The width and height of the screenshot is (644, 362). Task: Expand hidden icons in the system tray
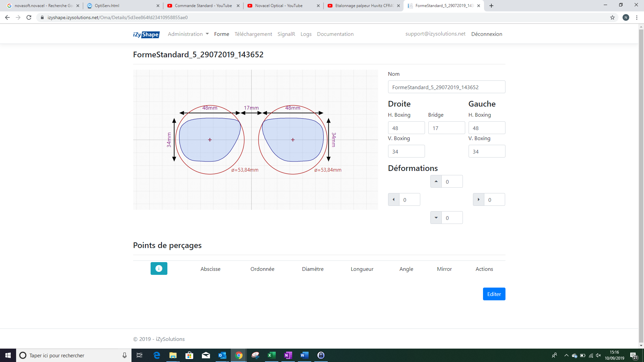(x=566, y=355)
